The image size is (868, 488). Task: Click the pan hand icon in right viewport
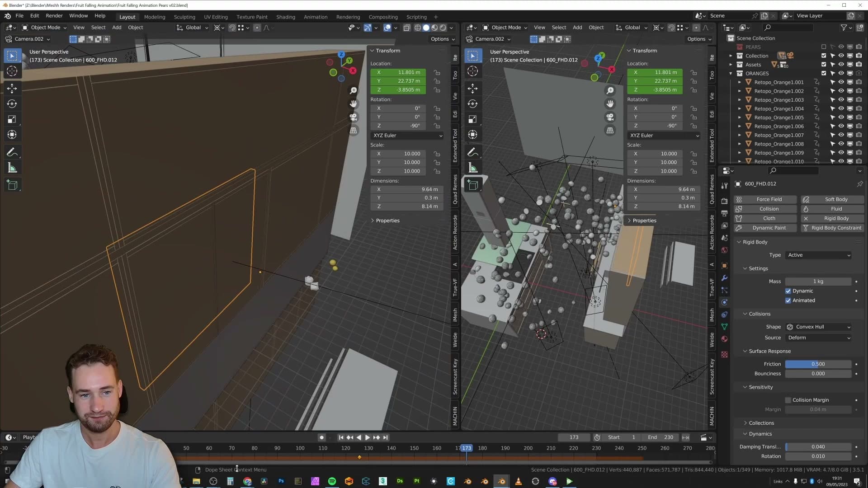click(x=610, y=104)
